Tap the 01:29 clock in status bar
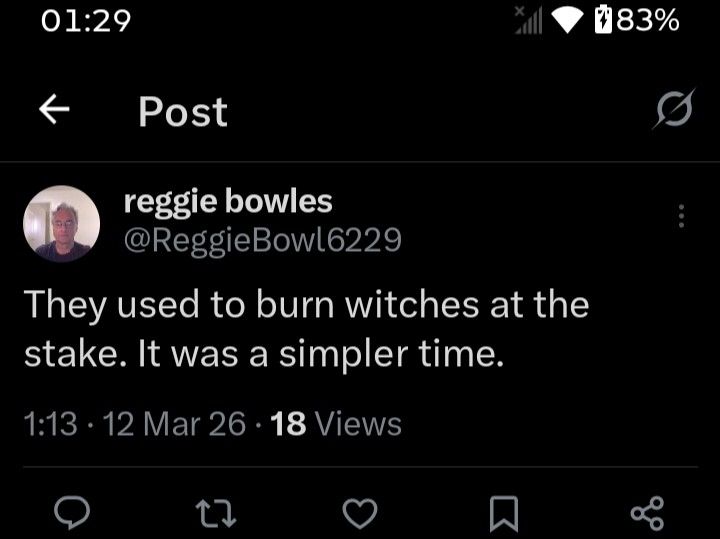This screenshot has width=720, height=539. [x=86, y=20]
